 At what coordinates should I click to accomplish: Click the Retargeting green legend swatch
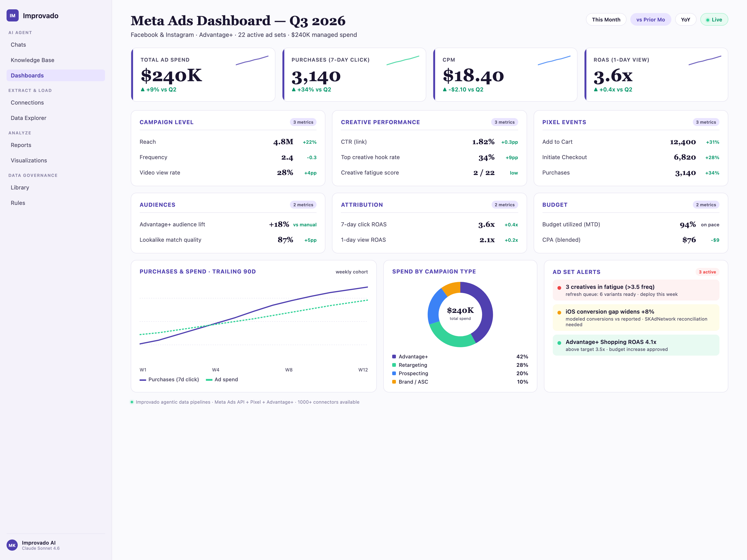coord(394,365)
